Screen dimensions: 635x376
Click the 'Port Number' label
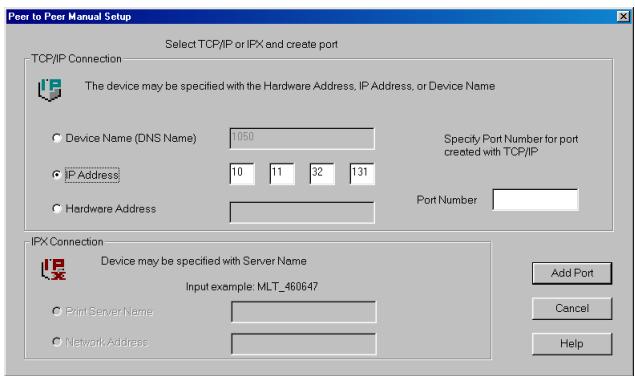(x=447, y=200)
